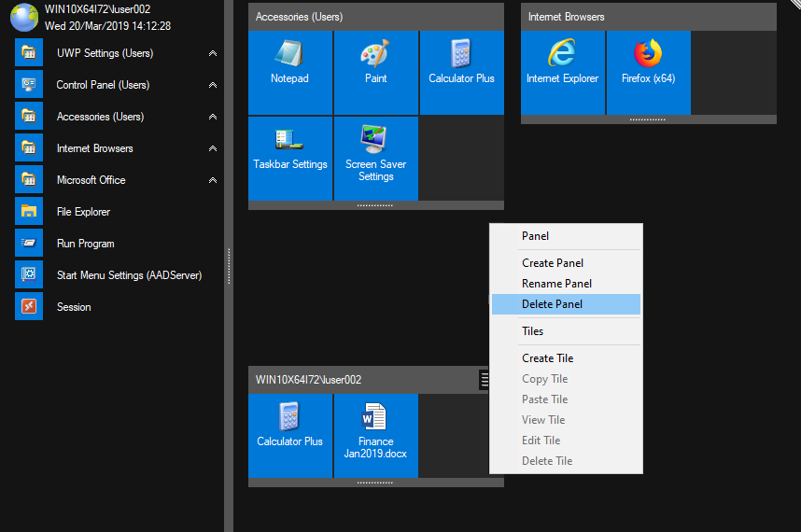Choose Create Tile from context menu
The image size is (801, 532).
547,358
